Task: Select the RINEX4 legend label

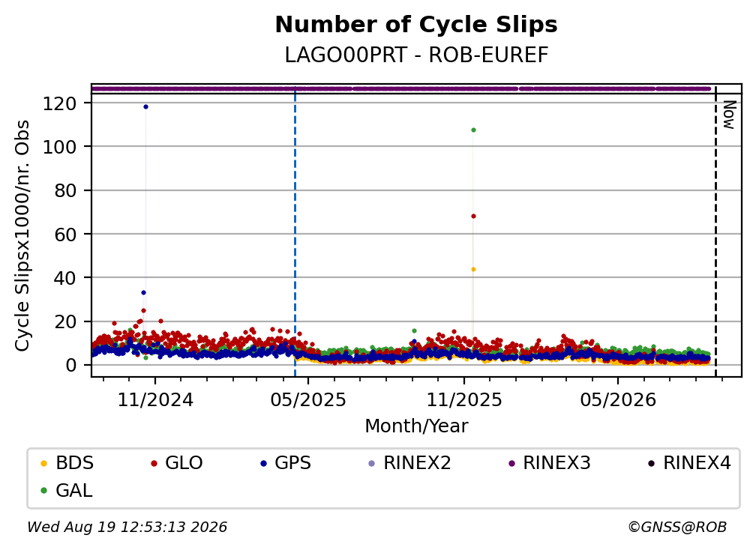Action: click(697, 463)
